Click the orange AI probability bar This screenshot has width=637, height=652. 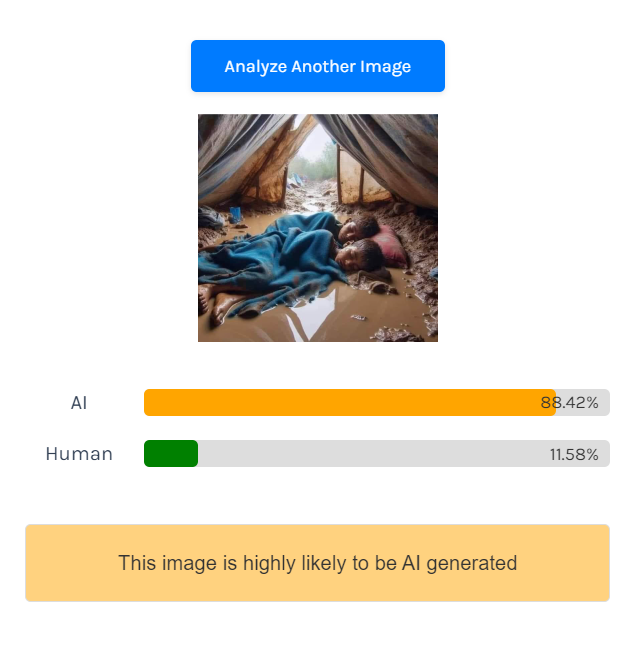tap(349, 403)
